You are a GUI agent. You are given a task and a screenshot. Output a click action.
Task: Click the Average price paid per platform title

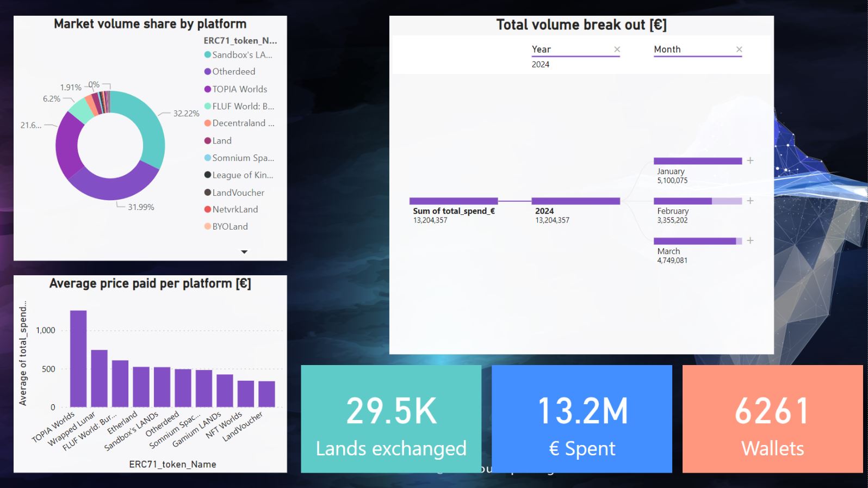tap(150, 283)
